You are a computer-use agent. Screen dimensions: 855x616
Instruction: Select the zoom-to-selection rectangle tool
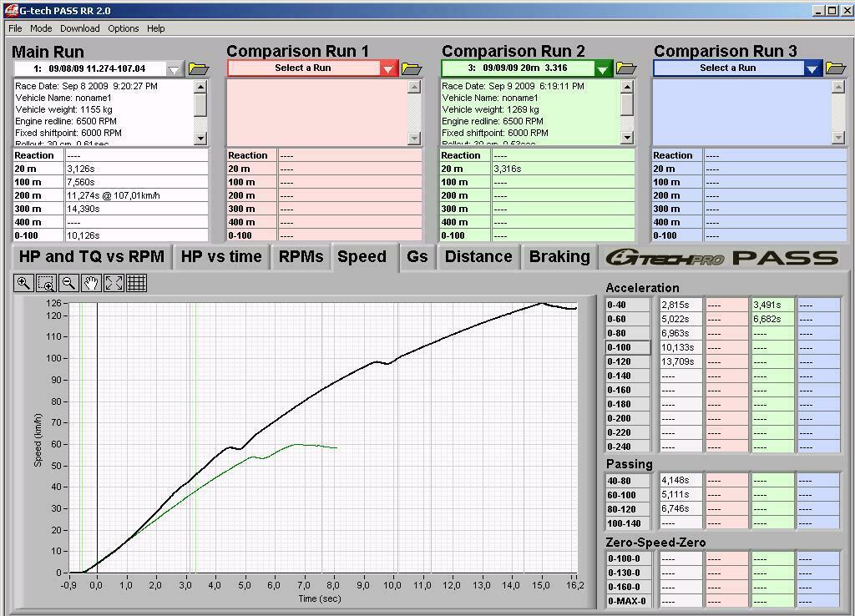pos(47,283)
